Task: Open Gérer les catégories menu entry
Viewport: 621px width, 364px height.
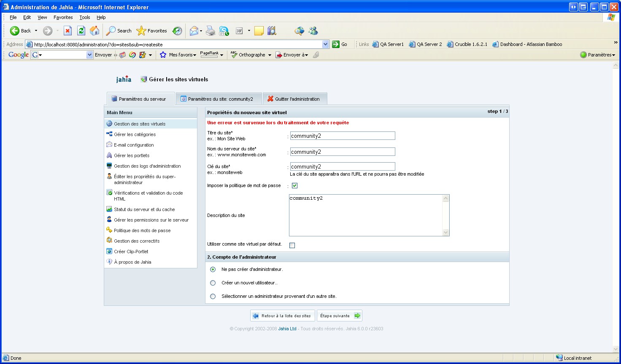Action: point(135,134)
